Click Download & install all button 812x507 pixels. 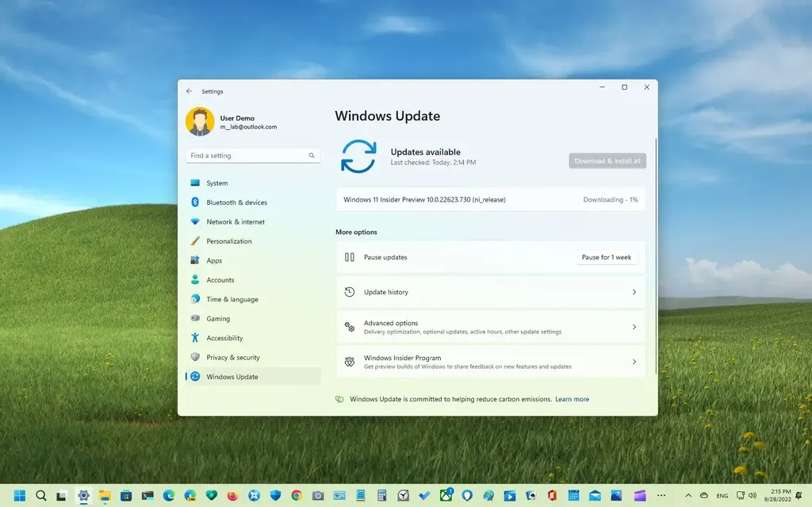[607, 161]
